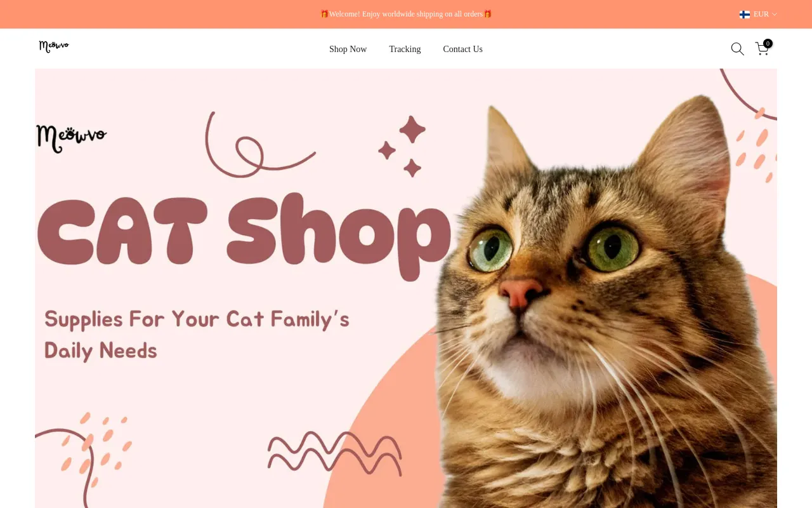Image resolution: width=812 pixels, height=508 pixels.
Task: Click the Supplies For Your Cat tagline
Action: pos(197,319)
